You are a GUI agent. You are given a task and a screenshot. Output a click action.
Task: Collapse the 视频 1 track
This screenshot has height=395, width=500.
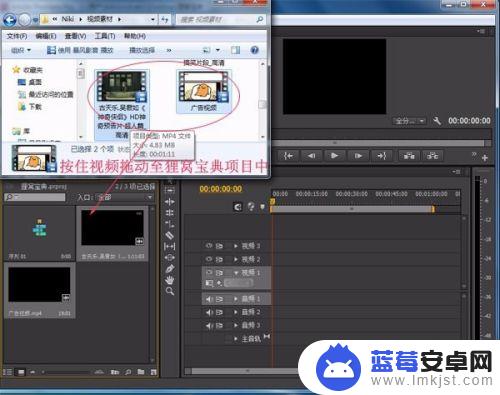point(236,273)
